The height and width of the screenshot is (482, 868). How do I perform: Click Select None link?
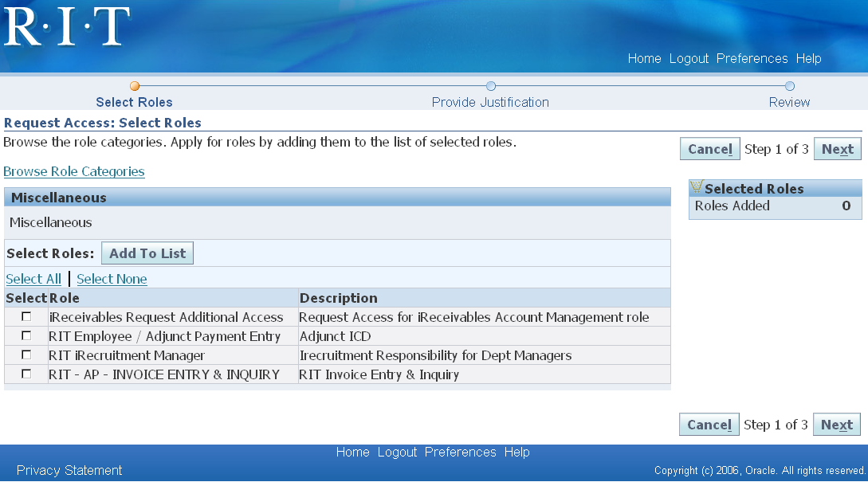click(x=112, y=279)
